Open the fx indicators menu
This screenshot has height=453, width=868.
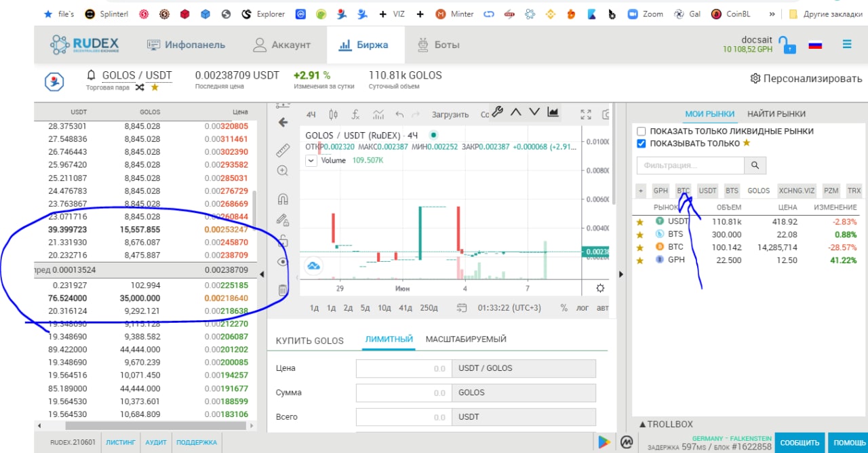point(355,114)
